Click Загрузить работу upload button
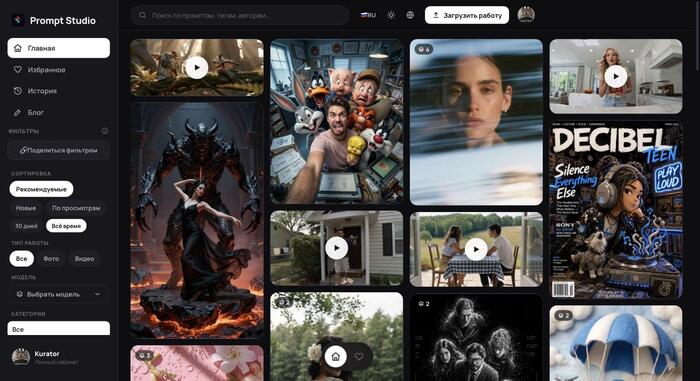The image size is (700, 381). pos(467,15)
